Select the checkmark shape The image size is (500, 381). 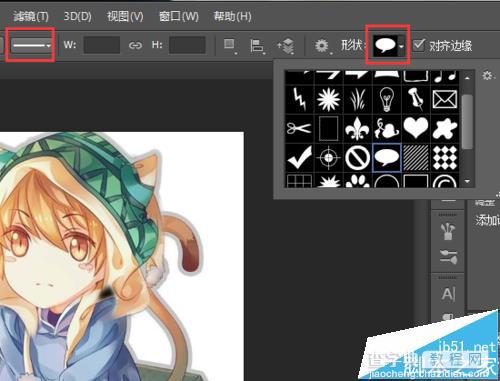[x=299, y=157]
